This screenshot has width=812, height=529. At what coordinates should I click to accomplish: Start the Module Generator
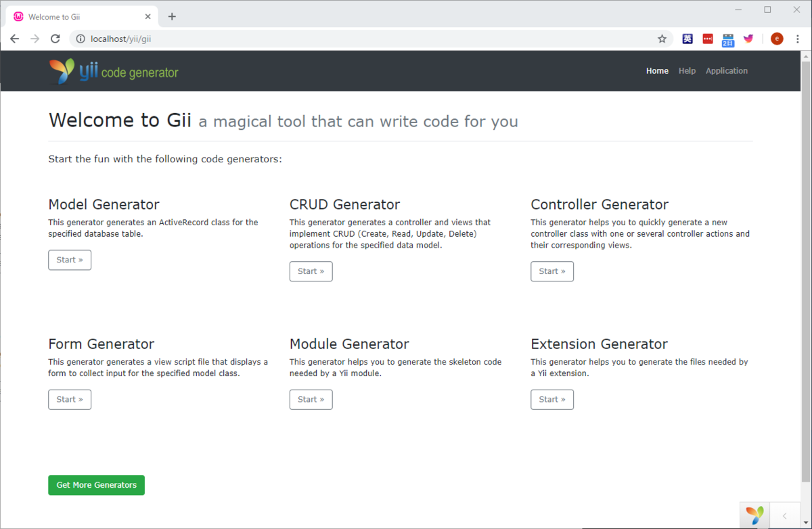311,399
